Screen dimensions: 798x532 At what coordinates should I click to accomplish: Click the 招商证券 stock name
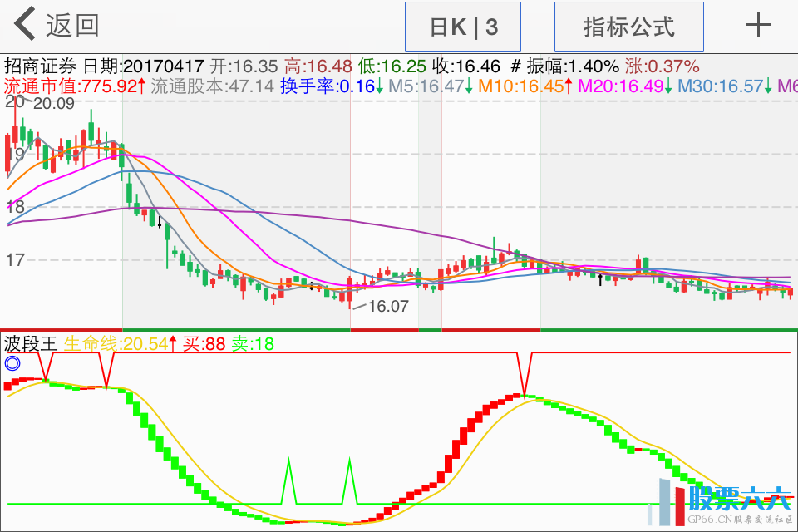[x=40, y=66]
